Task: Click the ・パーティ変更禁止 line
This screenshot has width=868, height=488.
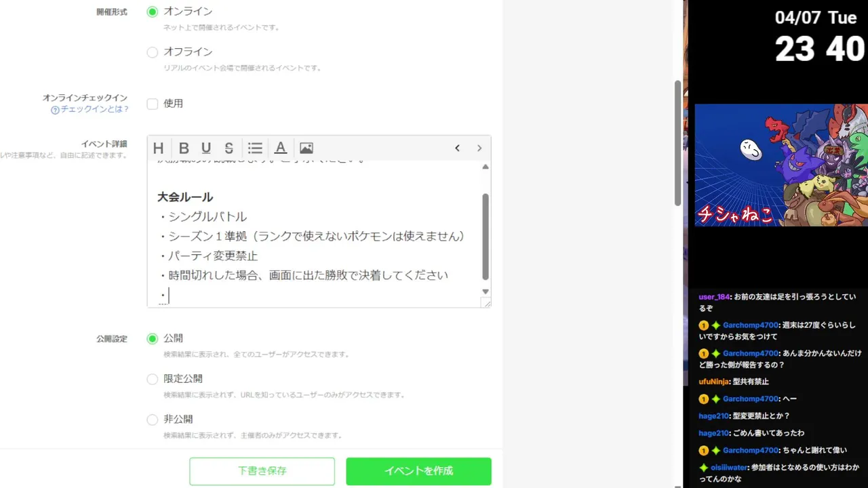Action: coord(208,256)
